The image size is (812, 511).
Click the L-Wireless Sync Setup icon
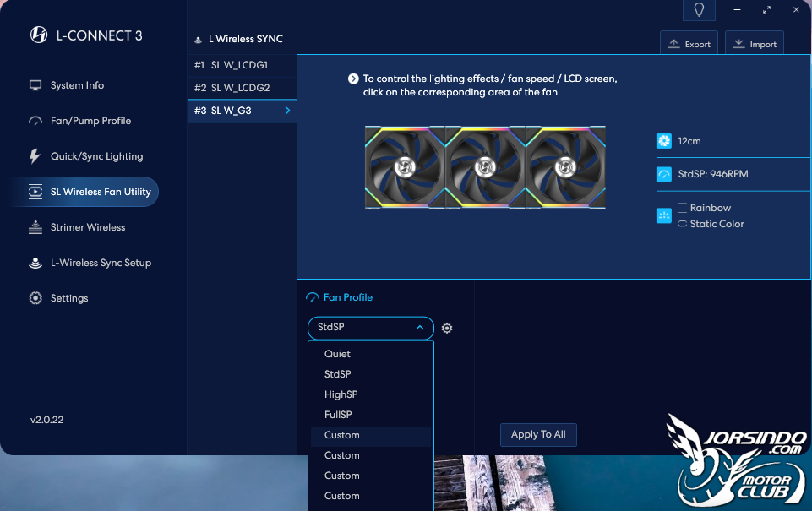click(x=35, y=263)
